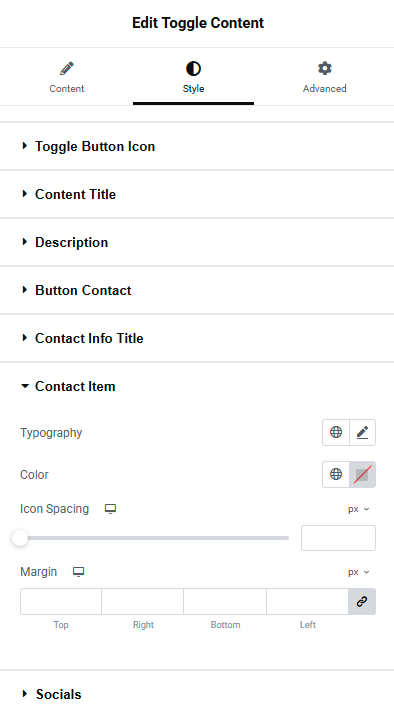This screenshot has width=394, height=715.
Task: Click the Advanced gear icon
Action: [325, 68]
